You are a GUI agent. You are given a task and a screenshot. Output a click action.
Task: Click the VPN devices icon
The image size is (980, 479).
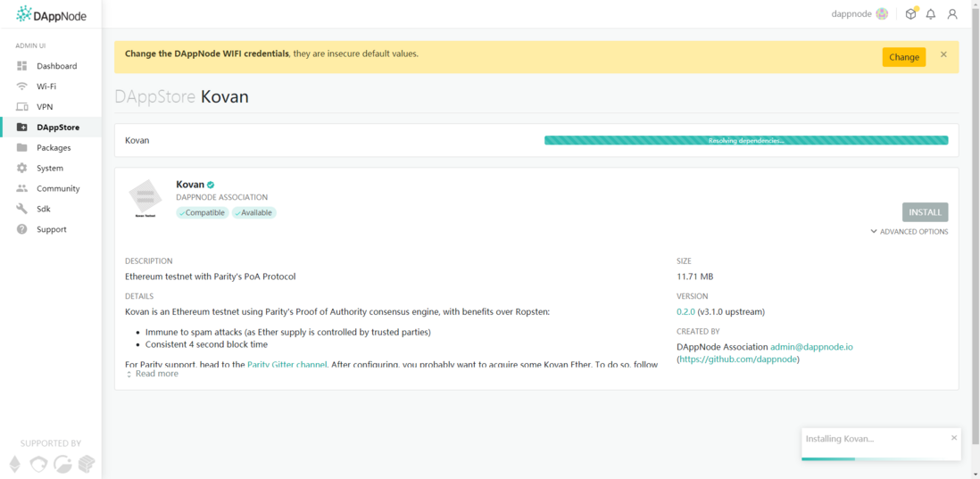(22, 107)
